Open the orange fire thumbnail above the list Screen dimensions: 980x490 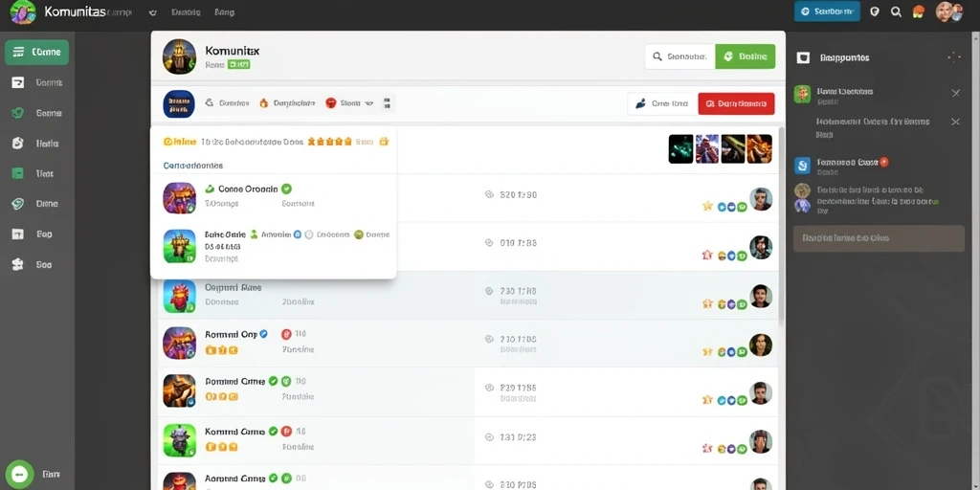[x=759, y=148]
